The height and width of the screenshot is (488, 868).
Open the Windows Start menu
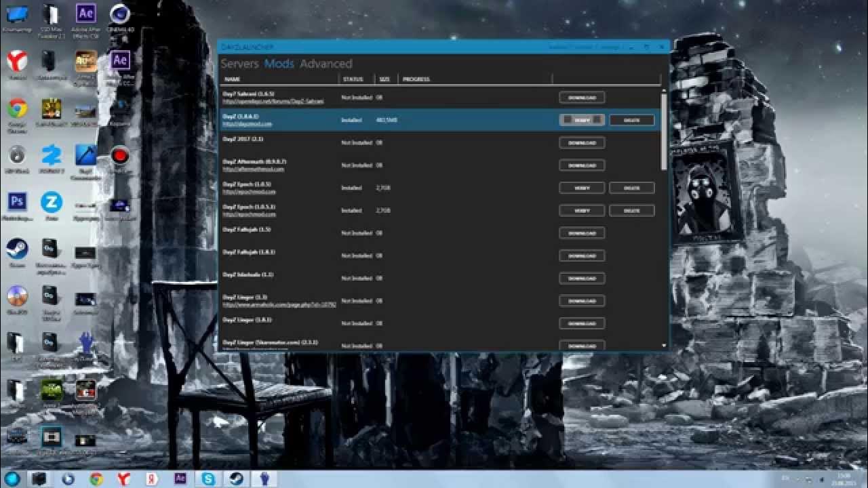pyautogui.click(x=13, y=479)
